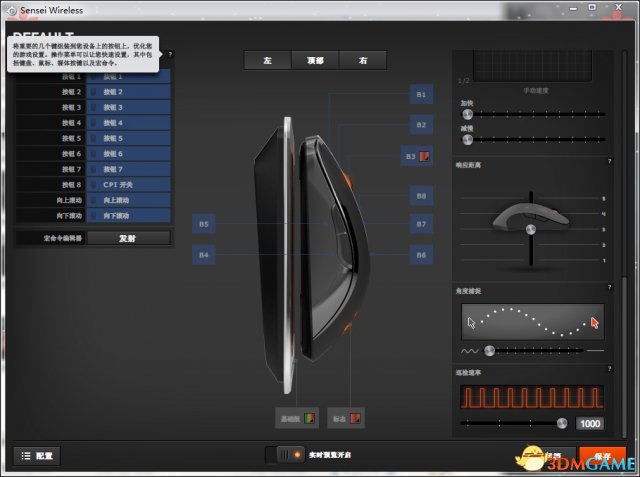Select the B6 button marker

pos(421,255)
